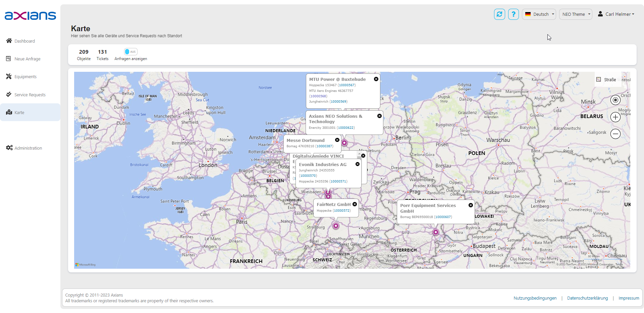Viewport: 644px width, 313px height.
Task: Open the NEO Theme dropdown
Action: (576, 14)
